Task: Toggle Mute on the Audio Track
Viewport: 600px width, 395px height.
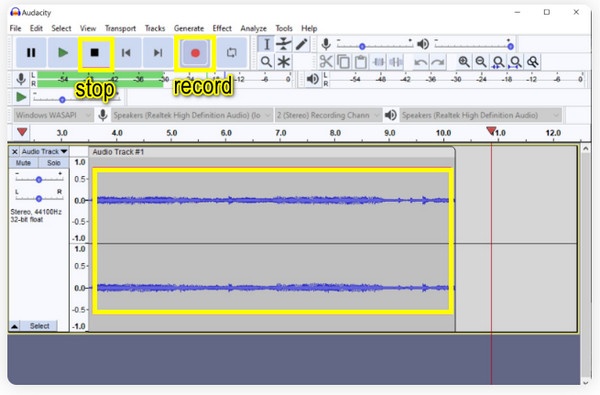Action: (23, 163)
